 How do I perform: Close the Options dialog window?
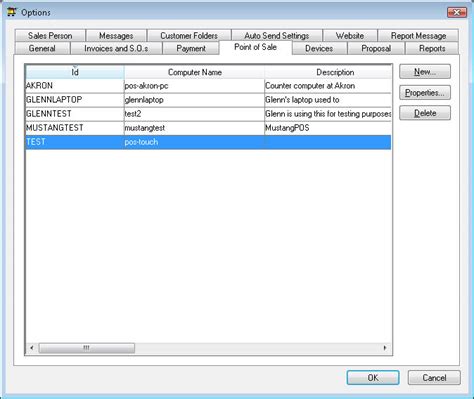[457, 12]
